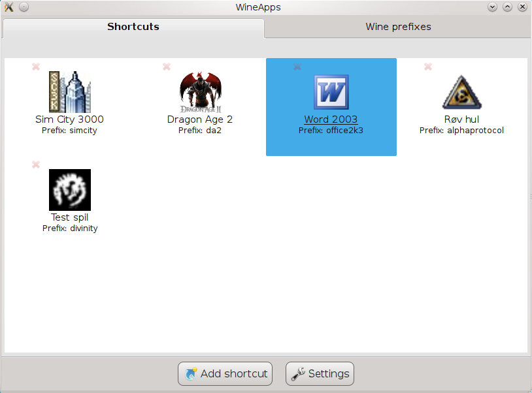
Task: Open the Test spil shortcut icon
Action: [x=69, y=190]
